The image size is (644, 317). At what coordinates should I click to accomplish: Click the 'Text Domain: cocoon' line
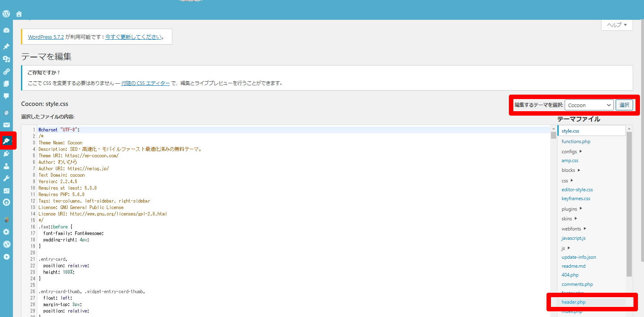(61, 175)
